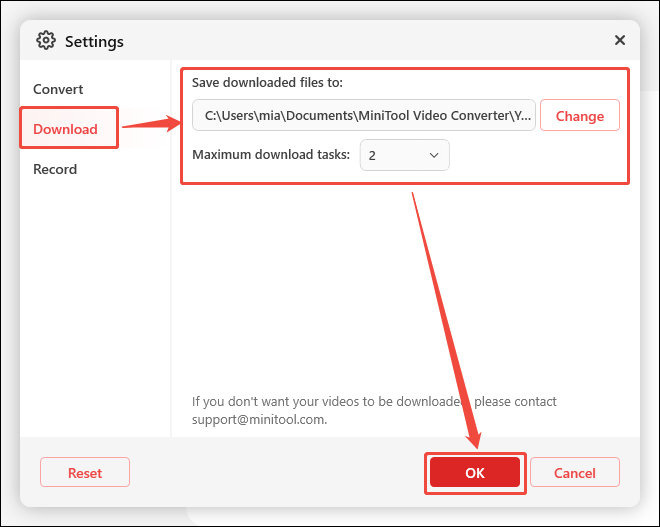Dismiss changes with the Cancel button
660x527 pixels.
tap(575, 473)
